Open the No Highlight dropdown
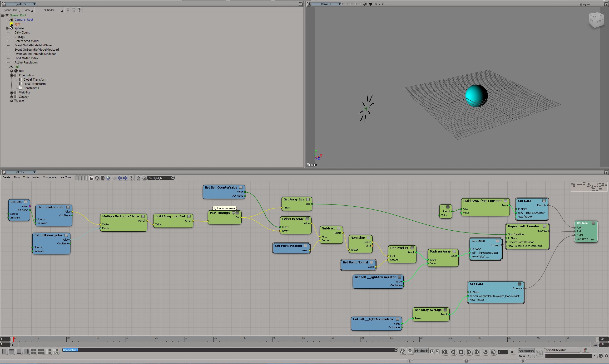This screenshot has height=364, width=609. tap(161, 178)
